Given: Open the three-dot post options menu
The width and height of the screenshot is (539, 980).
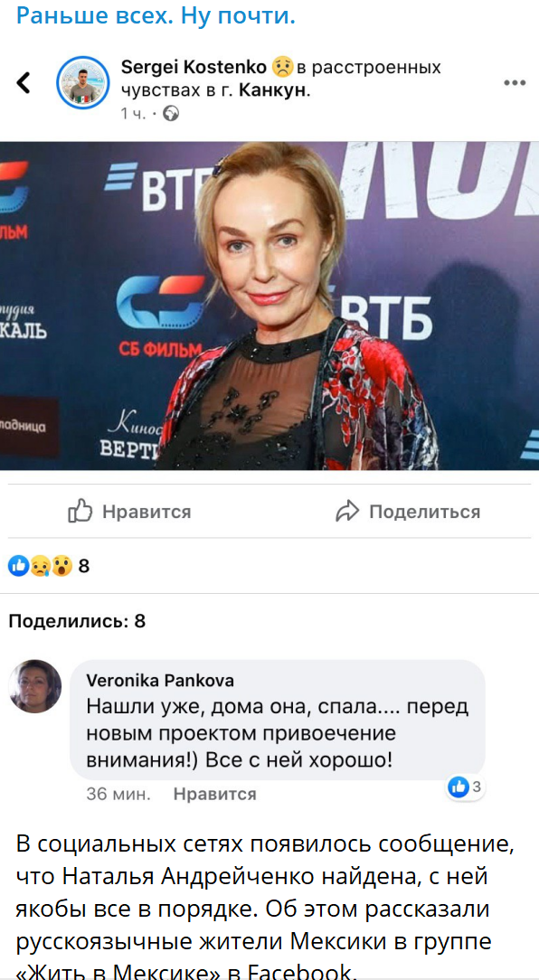Looking at the screenshot, I should click(x=514, y=82).
